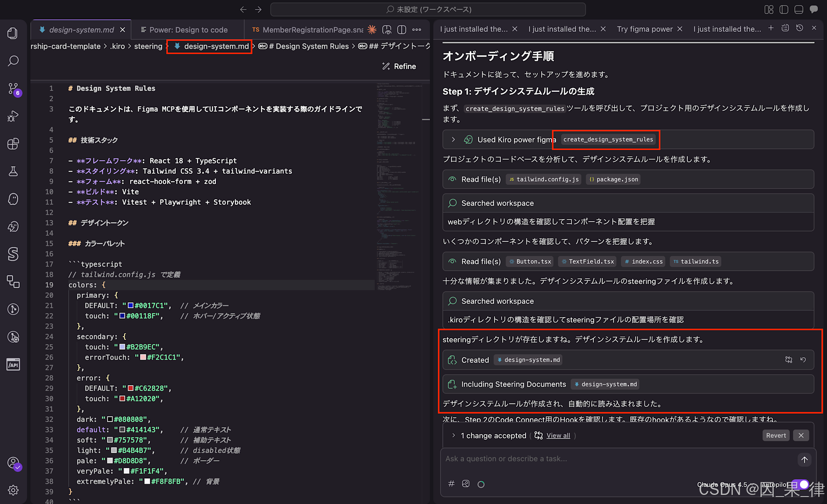Click the #0017C1 color swatch
This screenshot has height=504, width=827.
click(x=130, y=306)
